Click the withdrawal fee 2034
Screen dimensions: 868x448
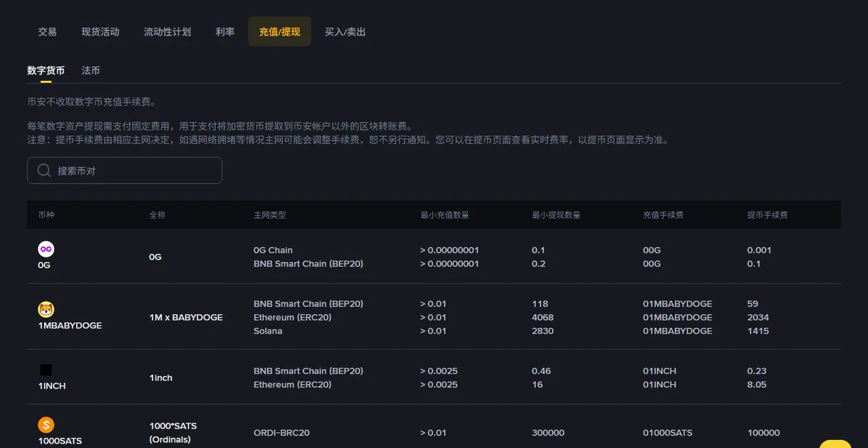pyautogui.click(x=758, y=317)
